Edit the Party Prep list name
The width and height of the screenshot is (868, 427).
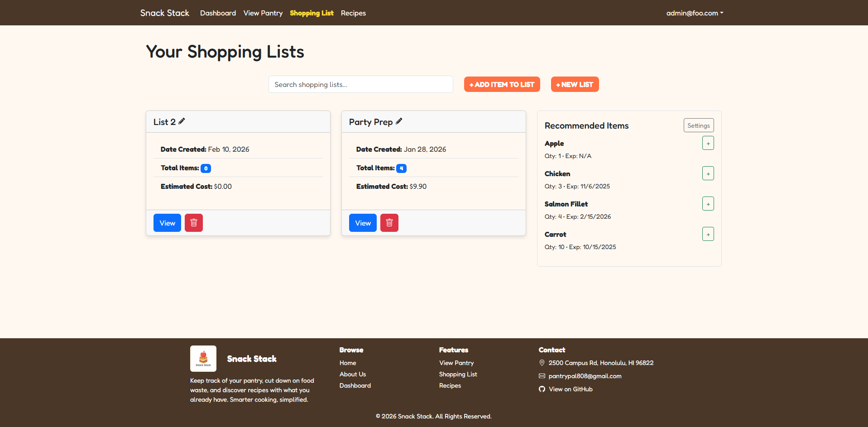pos(399,121)
